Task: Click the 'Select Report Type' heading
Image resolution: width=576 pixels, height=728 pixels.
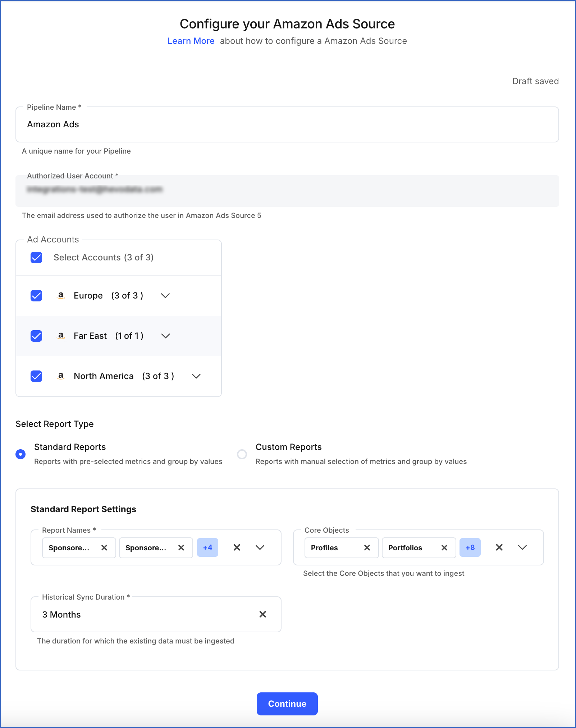Action: pyautogui.click(x=55, y=424)
